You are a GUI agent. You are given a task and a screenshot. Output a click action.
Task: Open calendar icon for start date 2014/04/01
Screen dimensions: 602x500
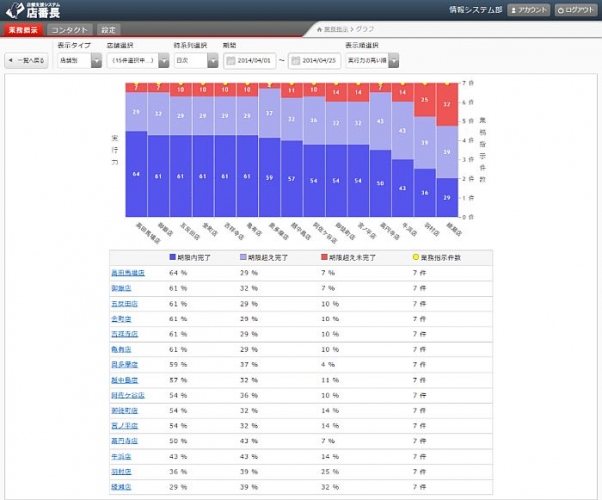(x=230, y=61)
